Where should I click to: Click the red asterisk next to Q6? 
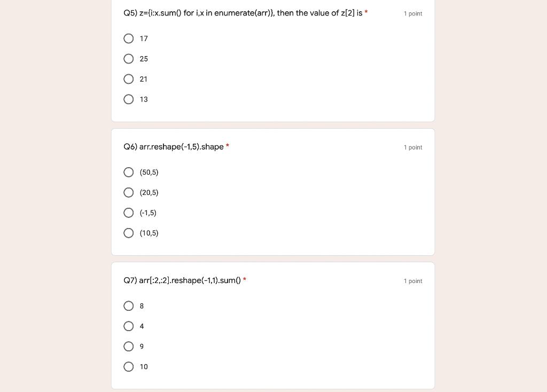pyautogui.click(x=227, y=146)
